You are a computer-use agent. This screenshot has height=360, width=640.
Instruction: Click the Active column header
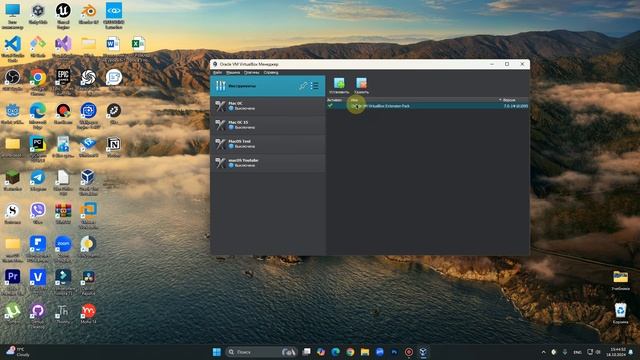click(x=334, y=100)
